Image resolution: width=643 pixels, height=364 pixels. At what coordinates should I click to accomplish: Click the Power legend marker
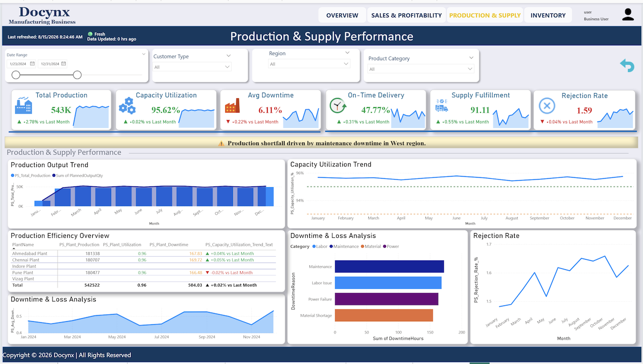coord(384,246)
